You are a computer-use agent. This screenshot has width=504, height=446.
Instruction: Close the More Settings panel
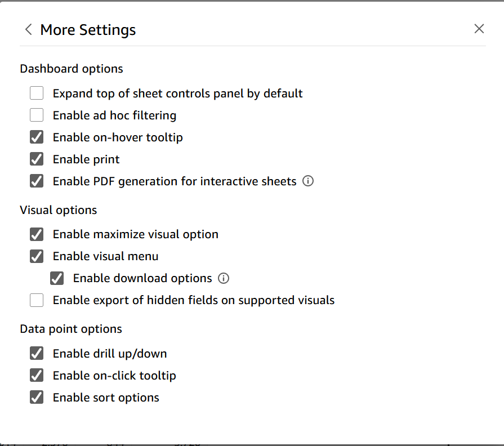click(479, 29)
